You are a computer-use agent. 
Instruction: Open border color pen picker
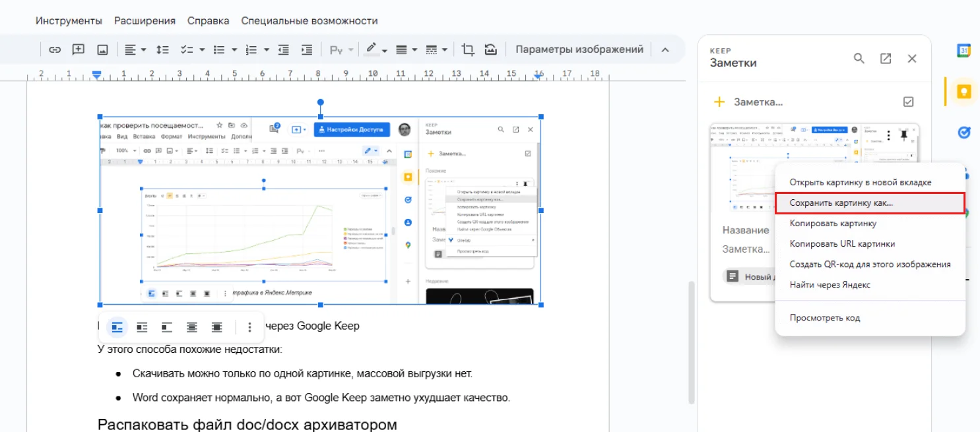coord(376,49)
